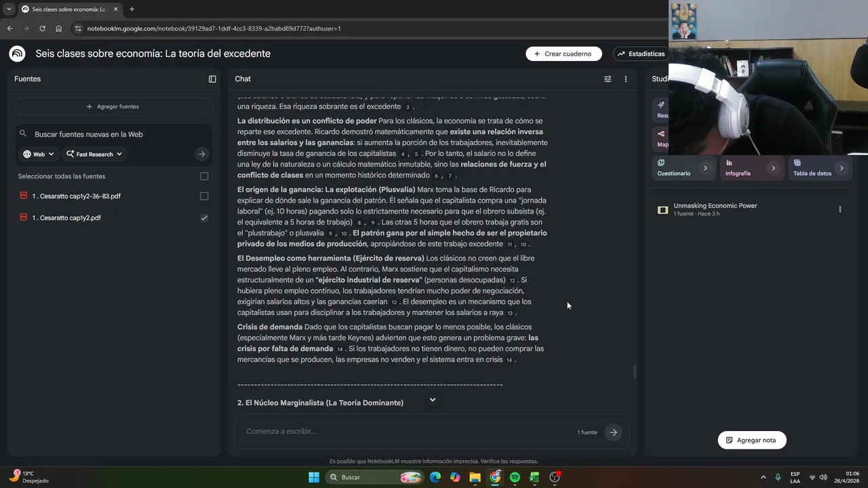Image resolution: width=868 pixels, height=488 pixels.
Task: Click citation 13 after 'salarios a raya'
Action: point(510,313)
